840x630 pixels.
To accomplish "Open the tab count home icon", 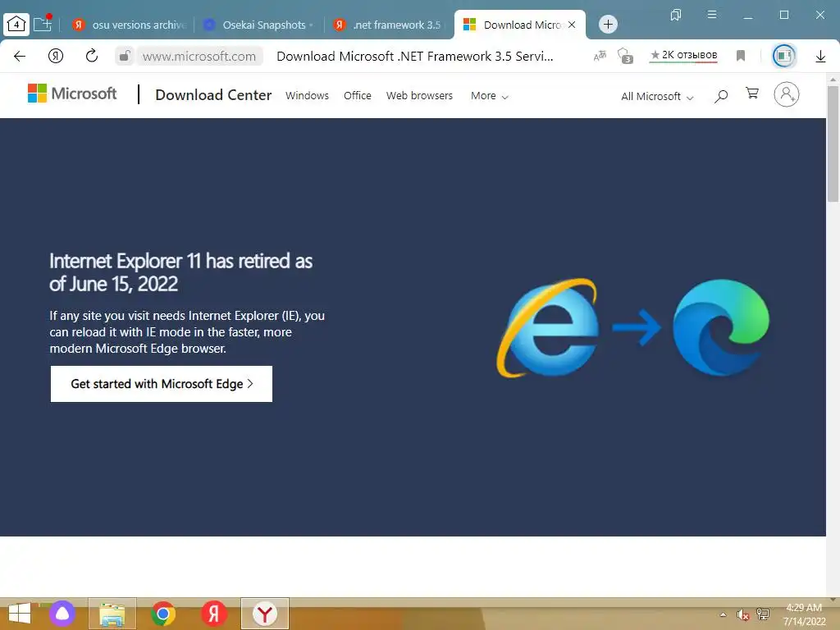I will (x=16, y=24).
